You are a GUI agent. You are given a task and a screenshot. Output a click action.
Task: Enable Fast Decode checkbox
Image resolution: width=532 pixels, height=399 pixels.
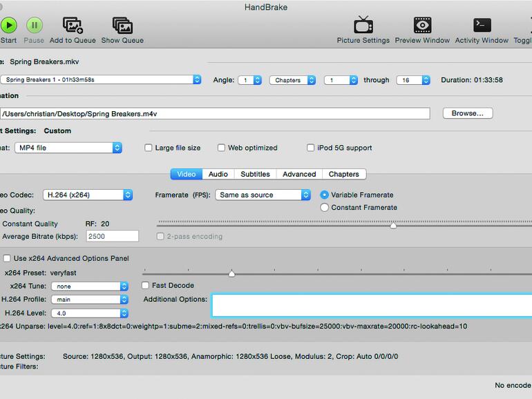[x=145, y=285]
